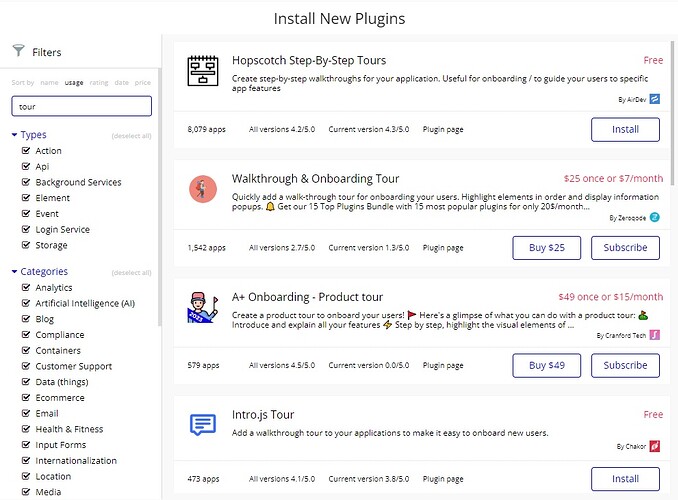
Task: Buy Walkthrough & Onboarding Tour for $25
Action: click(546, 247)
